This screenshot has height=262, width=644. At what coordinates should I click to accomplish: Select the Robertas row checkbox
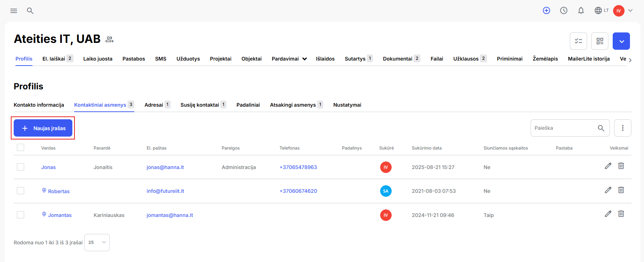21,191
